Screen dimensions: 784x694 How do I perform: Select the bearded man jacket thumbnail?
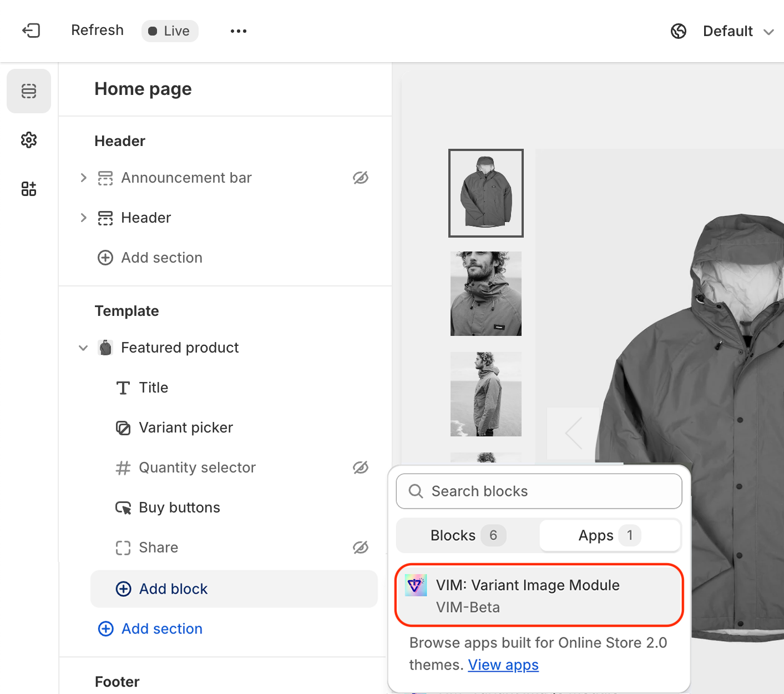486,294
